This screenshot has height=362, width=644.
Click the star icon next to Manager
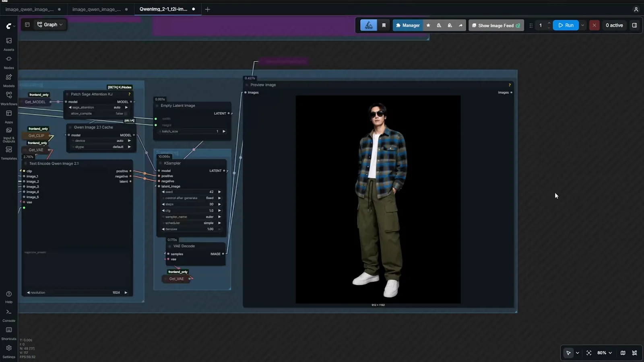coord(428,25)
